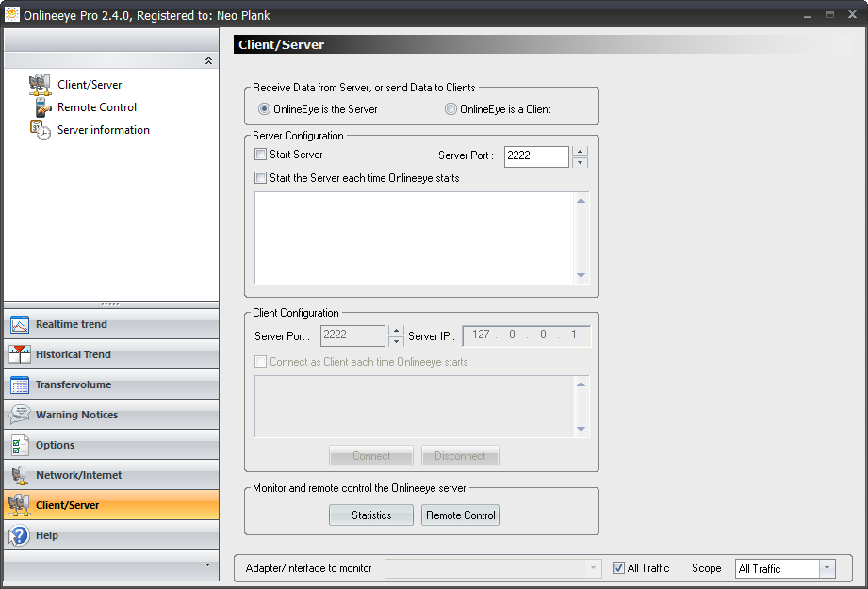This screenshot has height=589, width=868.
Task: Select Client/Server in the tree list
Action: 90,85
